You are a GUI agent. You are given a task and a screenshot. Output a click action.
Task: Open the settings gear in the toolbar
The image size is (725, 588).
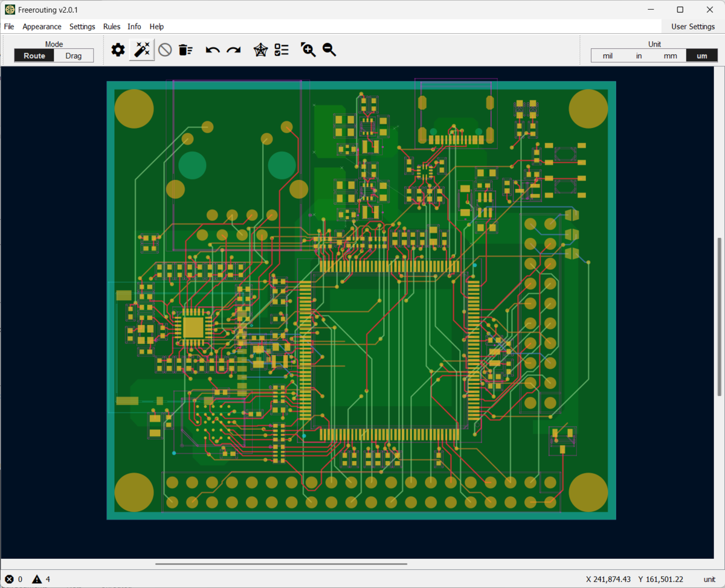(118, 50)
